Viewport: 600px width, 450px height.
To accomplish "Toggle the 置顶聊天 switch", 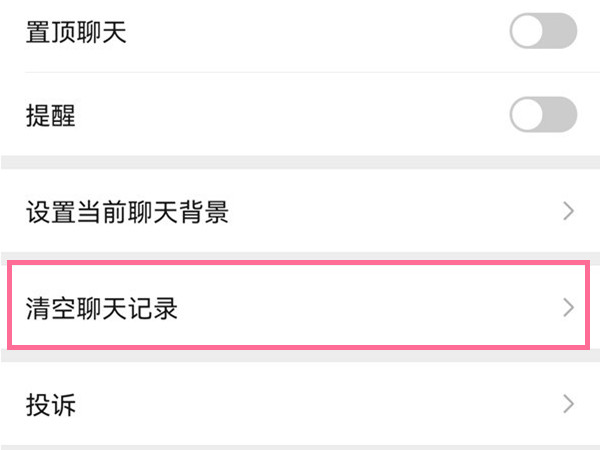I will 543,33.
